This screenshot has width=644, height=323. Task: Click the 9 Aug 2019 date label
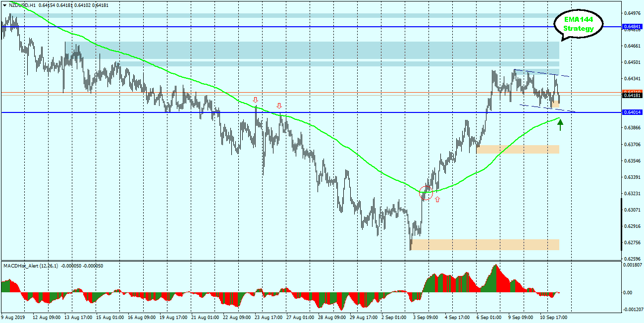pos(13,317)
